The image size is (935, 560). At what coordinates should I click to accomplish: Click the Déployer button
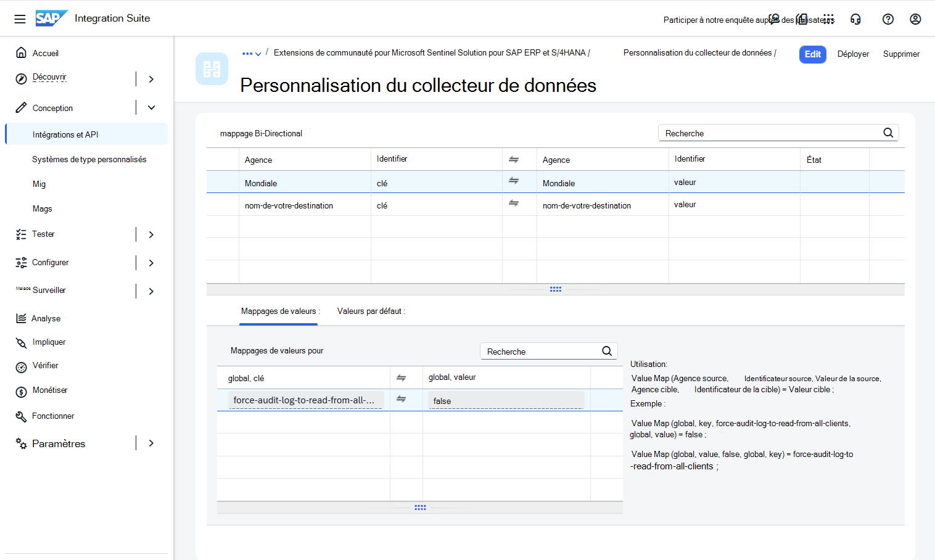coord(853,54)
